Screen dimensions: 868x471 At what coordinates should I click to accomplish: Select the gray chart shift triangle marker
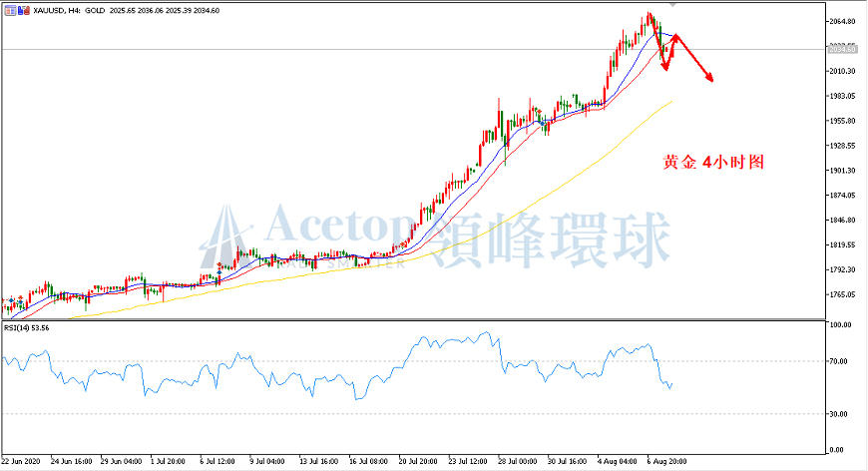(673, 4)
